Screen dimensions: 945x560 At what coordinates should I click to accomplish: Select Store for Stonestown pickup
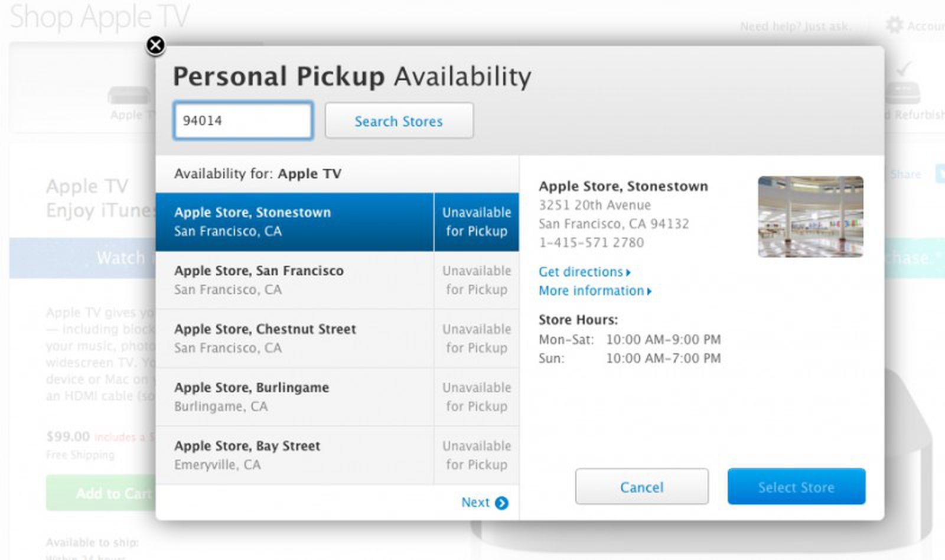click(x=796, y=486)
